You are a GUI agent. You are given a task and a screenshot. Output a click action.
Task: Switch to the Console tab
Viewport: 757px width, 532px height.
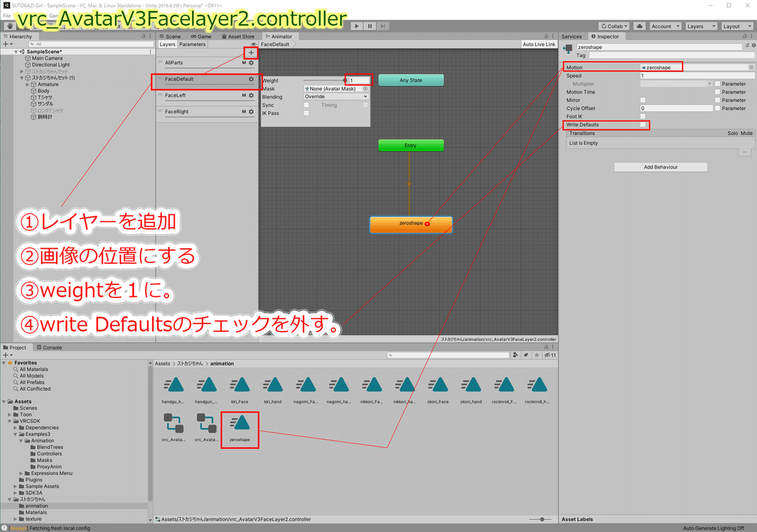click(49, 347)
